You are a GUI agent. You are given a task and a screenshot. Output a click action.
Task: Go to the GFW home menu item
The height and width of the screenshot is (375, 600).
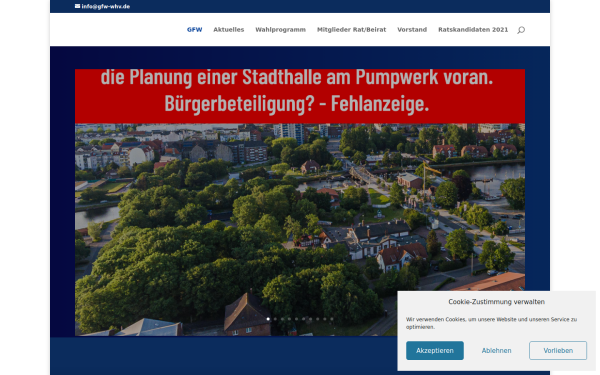pos(194,29)
